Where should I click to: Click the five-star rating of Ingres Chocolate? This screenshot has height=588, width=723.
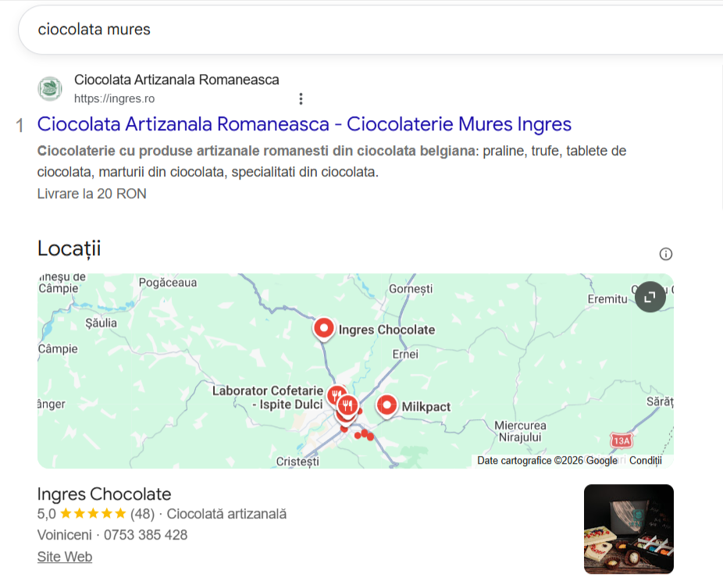tap(93, 514)
